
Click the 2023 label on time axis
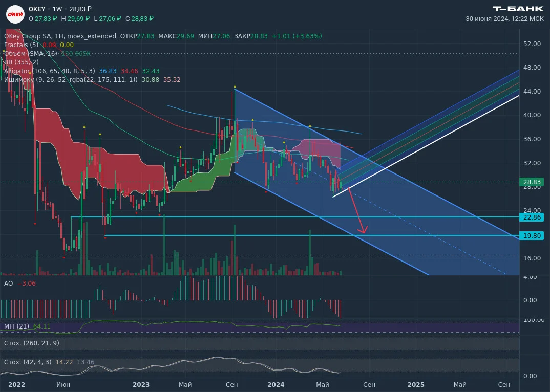141,385
